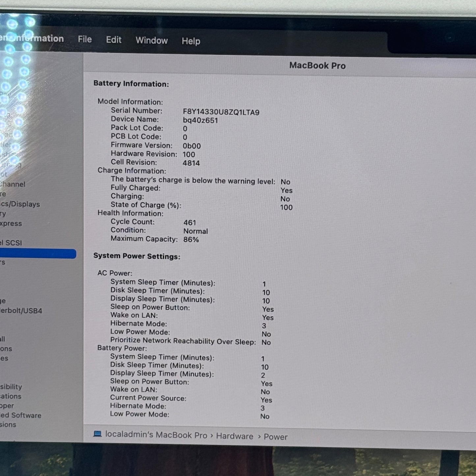Select Graphics/Displays in the sidebar
This screenshot has width=476, height=476.
[20, 204]
